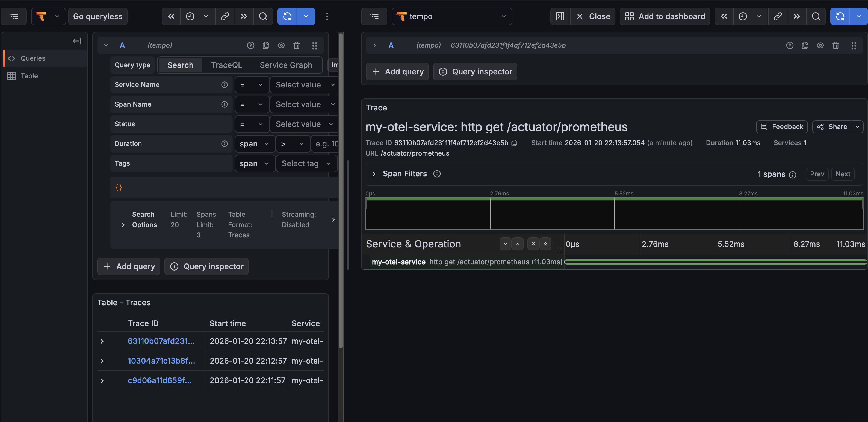Click the split pane layout icon

point(560,16)
